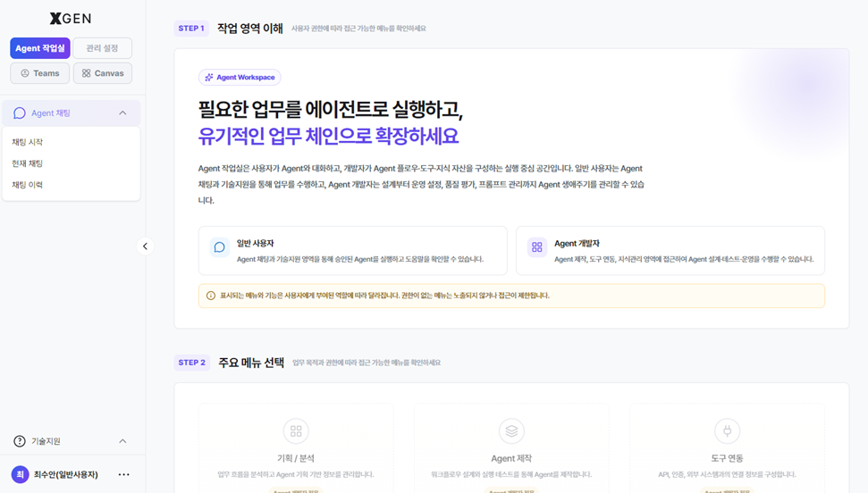
Task: Click user name 최수안(일반사용자)
Action: point(66,474)
